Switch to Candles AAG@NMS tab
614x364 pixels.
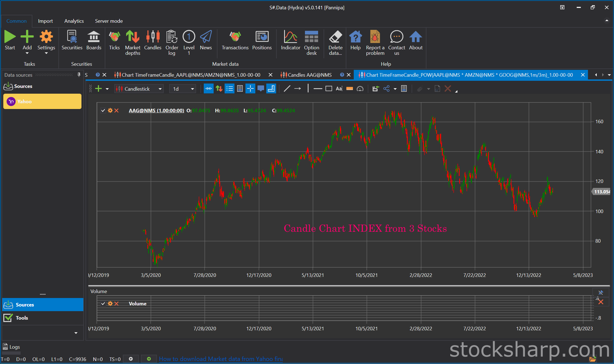pyautogui.click(x=310, y=75)
